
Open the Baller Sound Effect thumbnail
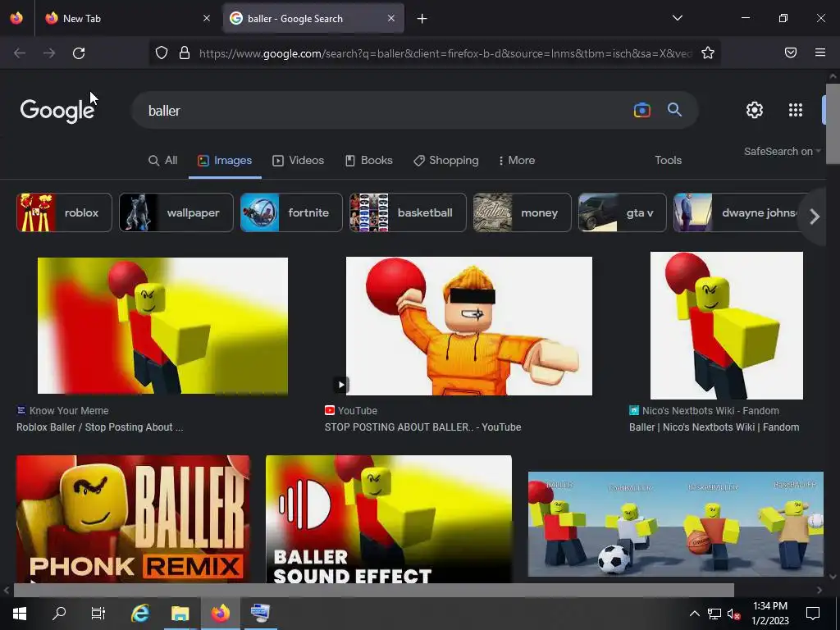tap(388, 518)
